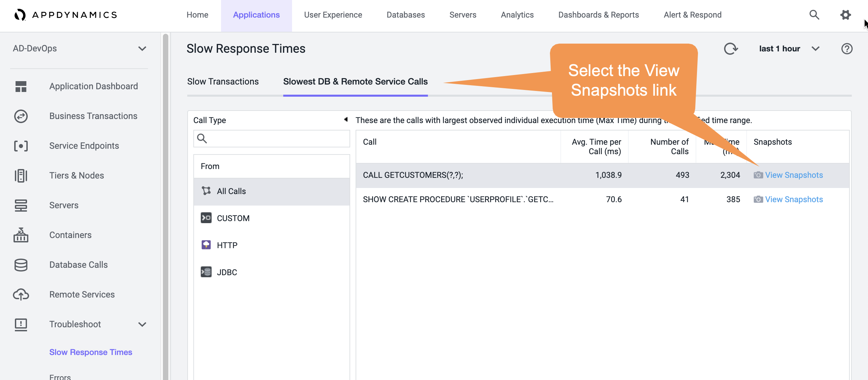This screenshot has width=868, height=380.
Task: Click the Tiers & Nodes sidebar icon
Action: [x=21, y=176]
